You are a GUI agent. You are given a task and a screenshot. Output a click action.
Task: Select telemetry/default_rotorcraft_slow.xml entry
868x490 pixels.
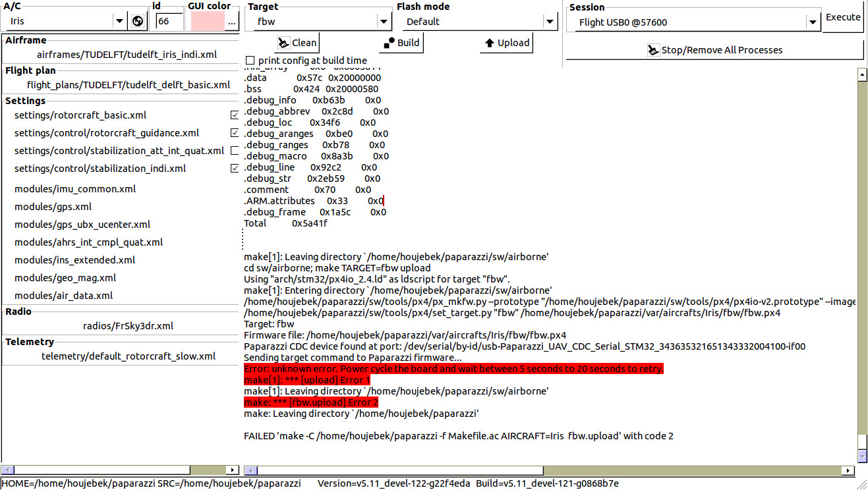pyautogui.click(x=129, y=356)
